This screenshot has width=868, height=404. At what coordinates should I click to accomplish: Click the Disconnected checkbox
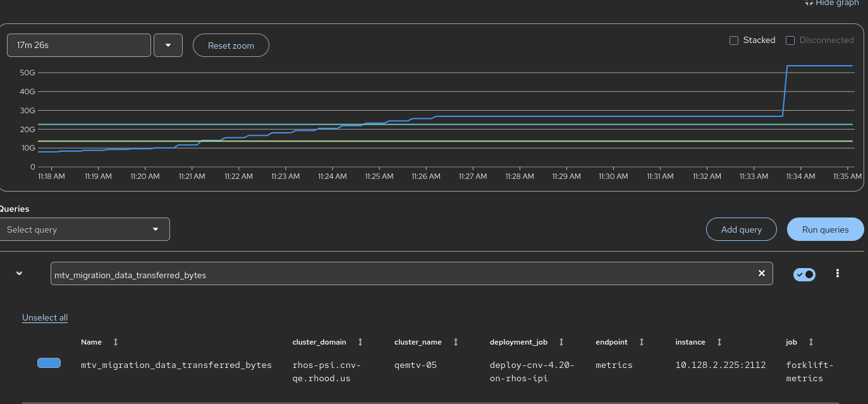790,40
